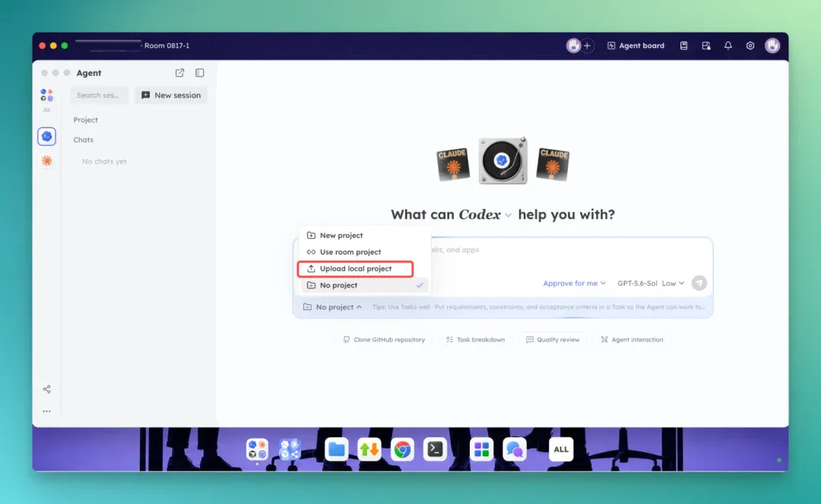Collapse the No project dropdown below input
The height and width of the screenshot is (504, 821).
(x=332, y=306)
